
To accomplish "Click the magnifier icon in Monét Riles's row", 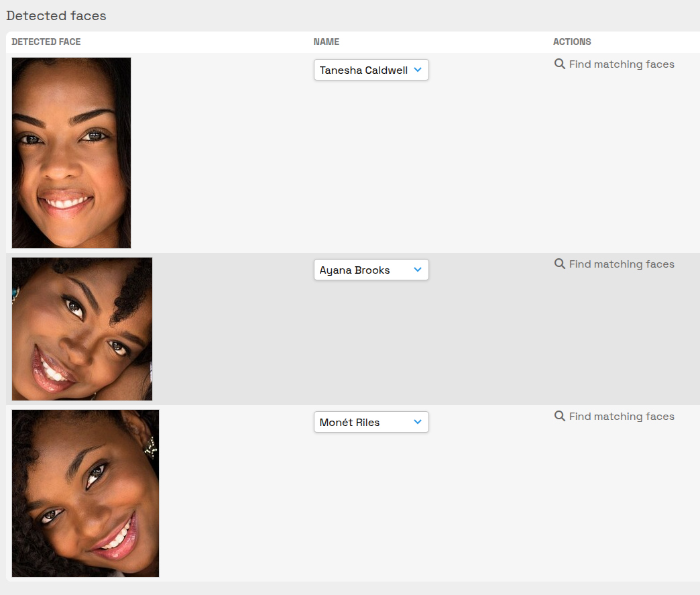I will [x=559, y=416].
